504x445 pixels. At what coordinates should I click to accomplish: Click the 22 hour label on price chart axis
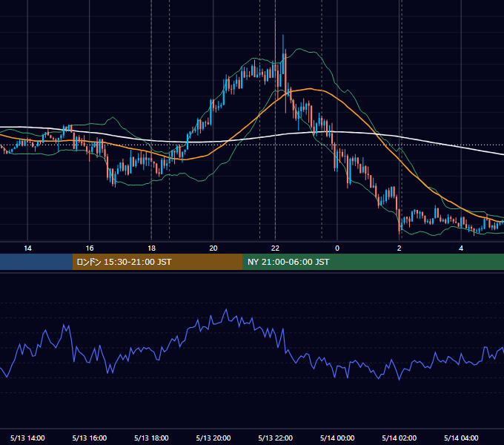(275, 248)
